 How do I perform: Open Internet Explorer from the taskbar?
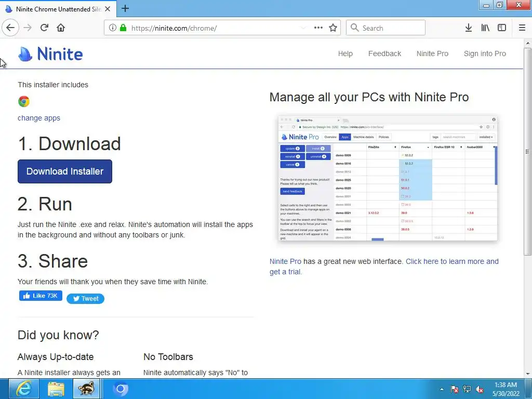[24, 389]
